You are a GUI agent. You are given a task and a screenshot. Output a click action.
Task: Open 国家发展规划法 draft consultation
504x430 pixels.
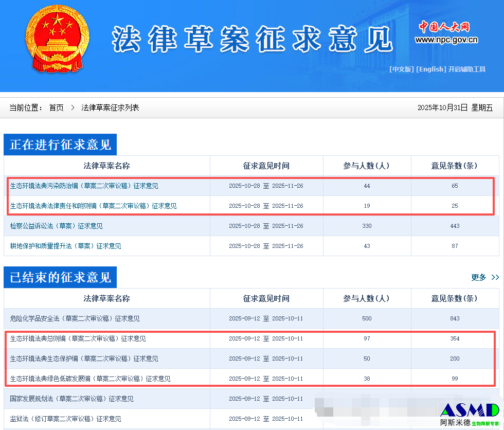click(x=72, y=399)
